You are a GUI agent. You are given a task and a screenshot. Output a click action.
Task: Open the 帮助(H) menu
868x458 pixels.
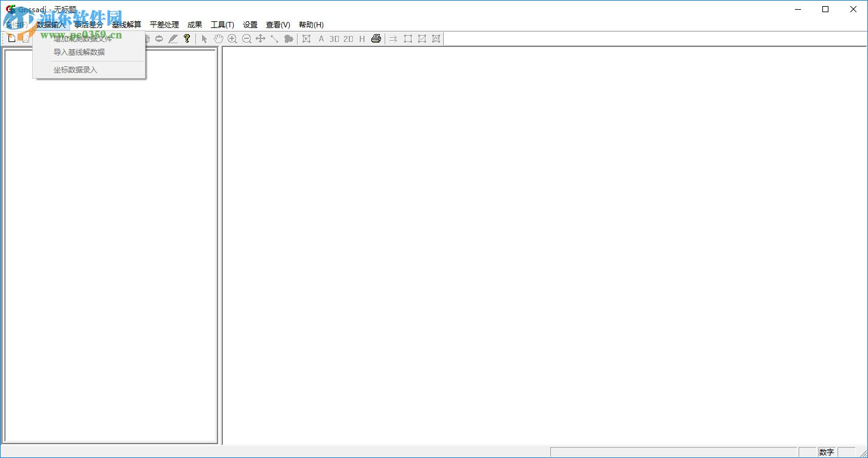(x=311, y=25)
